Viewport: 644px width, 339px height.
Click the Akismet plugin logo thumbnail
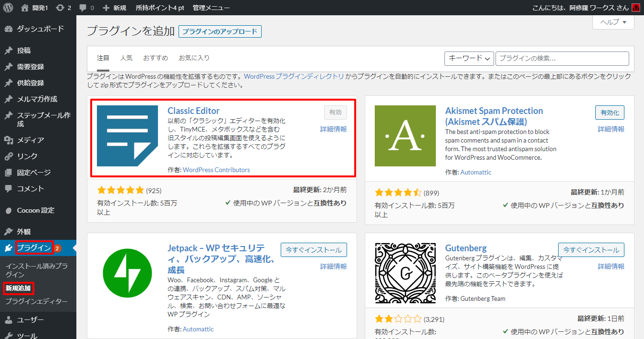(405, 136)
